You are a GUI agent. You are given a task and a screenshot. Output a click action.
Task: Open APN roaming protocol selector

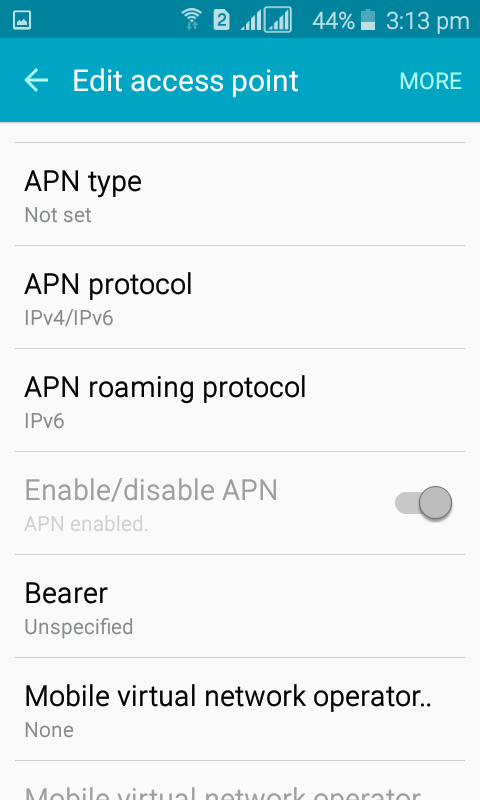tap(240, 401)
